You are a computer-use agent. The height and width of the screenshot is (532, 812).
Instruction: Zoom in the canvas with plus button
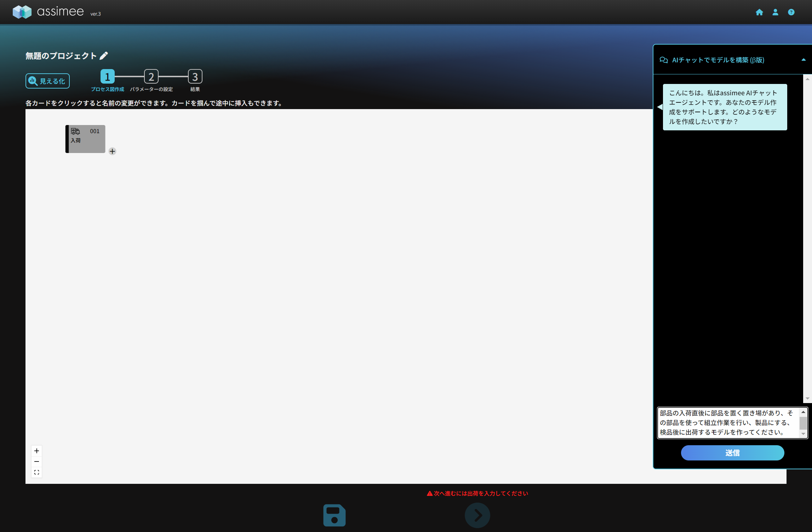coord(37,451)
